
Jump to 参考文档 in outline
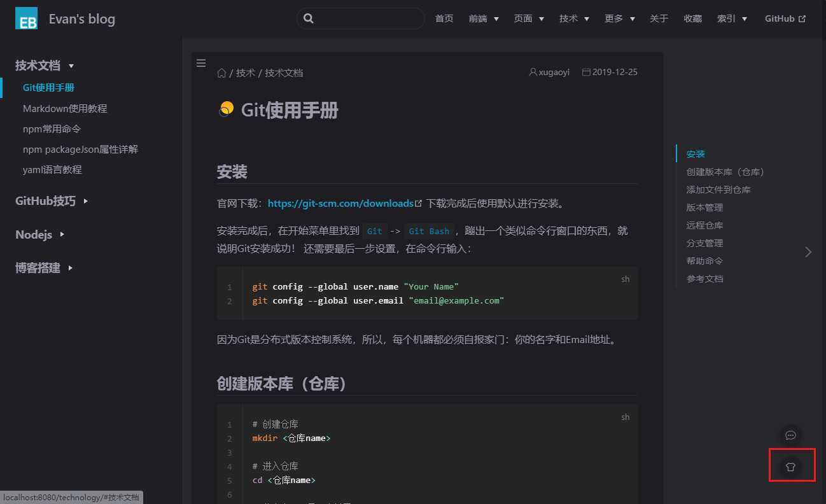(704, 279)
